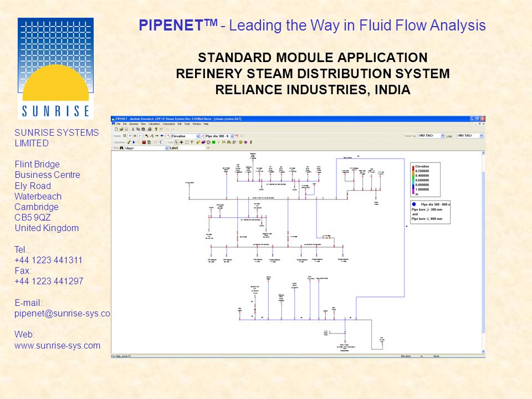The image size is (532, 399).
Task: Click the vertical scrollbar of network view
Action: 483,253
